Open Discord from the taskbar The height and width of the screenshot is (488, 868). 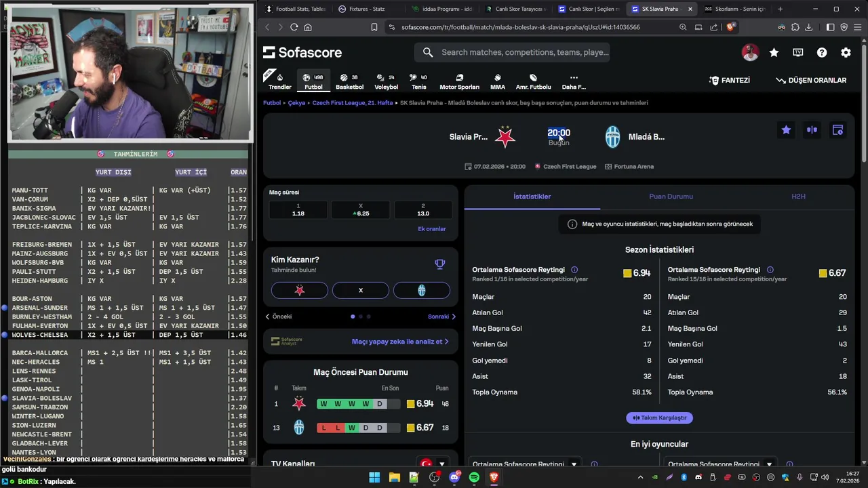454,477
